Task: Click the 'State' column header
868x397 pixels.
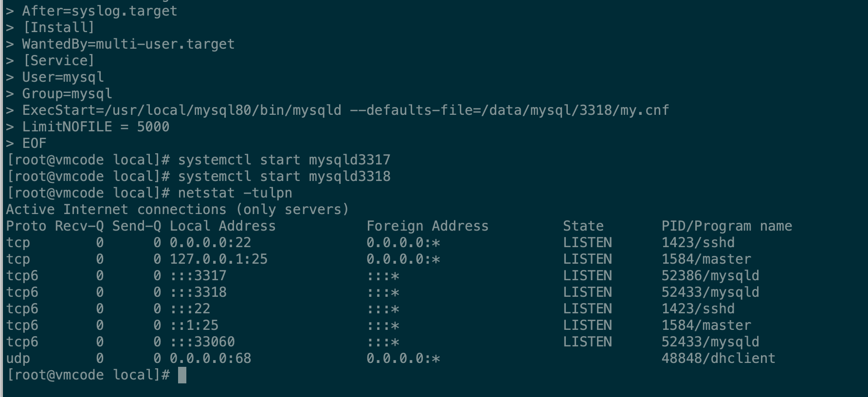Action: pyautogui.click(x=583, y=226)
